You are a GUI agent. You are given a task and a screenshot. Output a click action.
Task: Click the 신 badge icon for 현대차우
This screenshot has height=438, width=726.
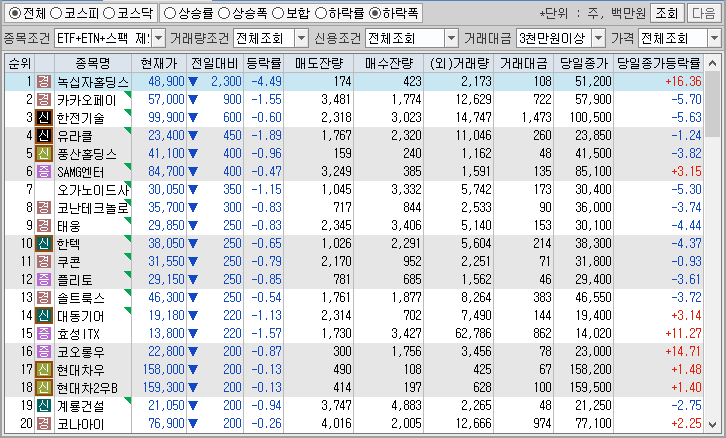point(44,369)
